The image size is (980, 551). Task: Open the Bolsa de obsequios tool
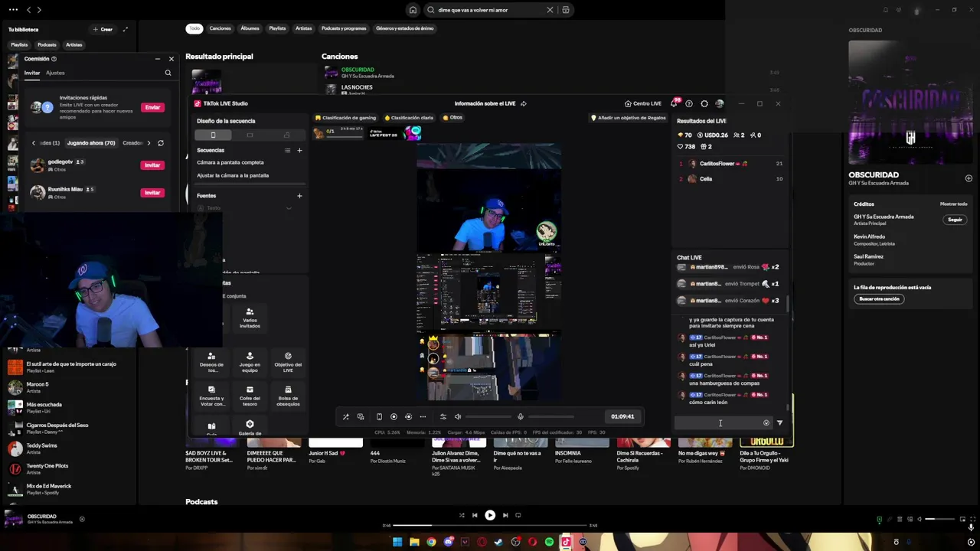288,395
